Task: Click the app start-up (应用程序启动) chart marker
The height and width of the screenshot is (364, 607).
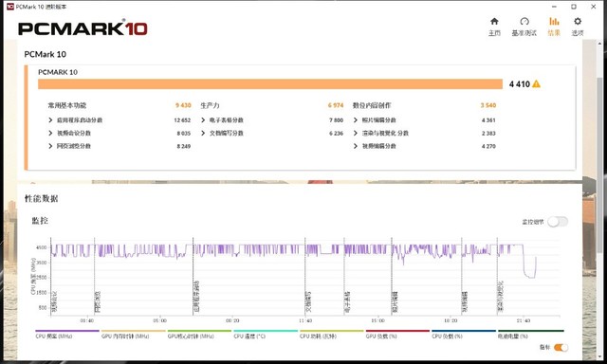Action: 196,297
